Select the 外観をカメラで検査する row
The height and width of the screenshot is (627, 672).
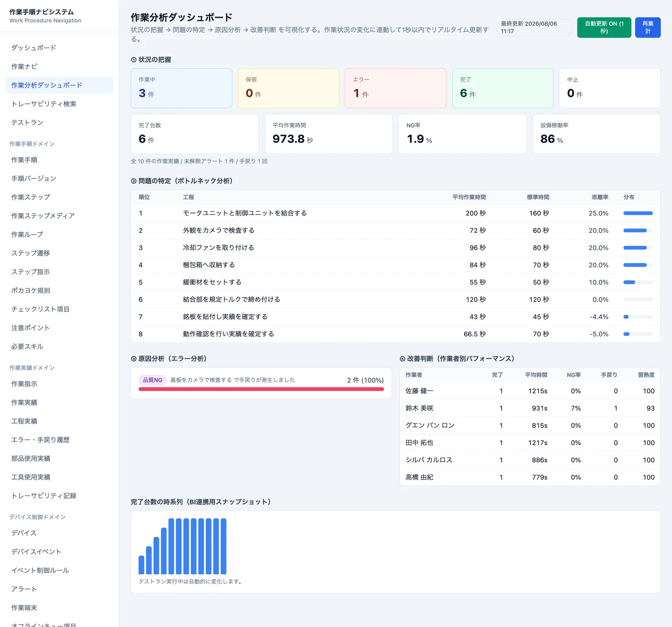(396, 231)
